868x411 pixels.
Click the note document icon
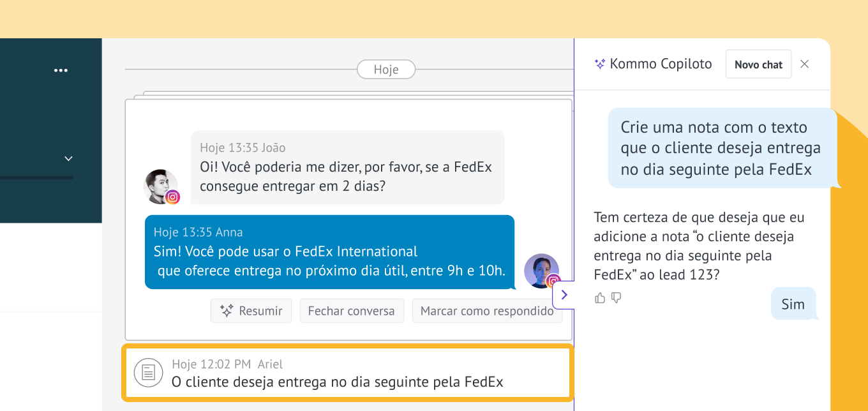(x=148, y=372)
